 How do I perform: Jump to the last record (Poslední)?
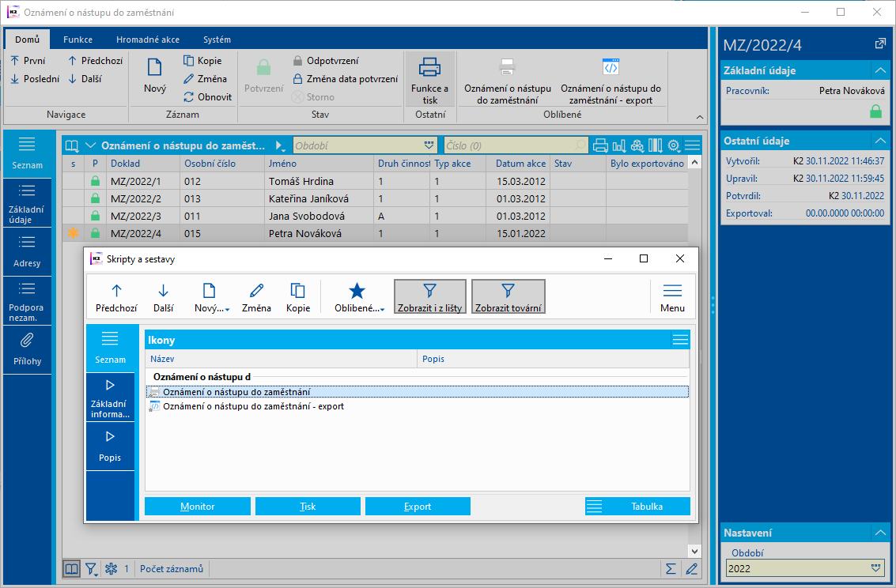click(35, 79)
